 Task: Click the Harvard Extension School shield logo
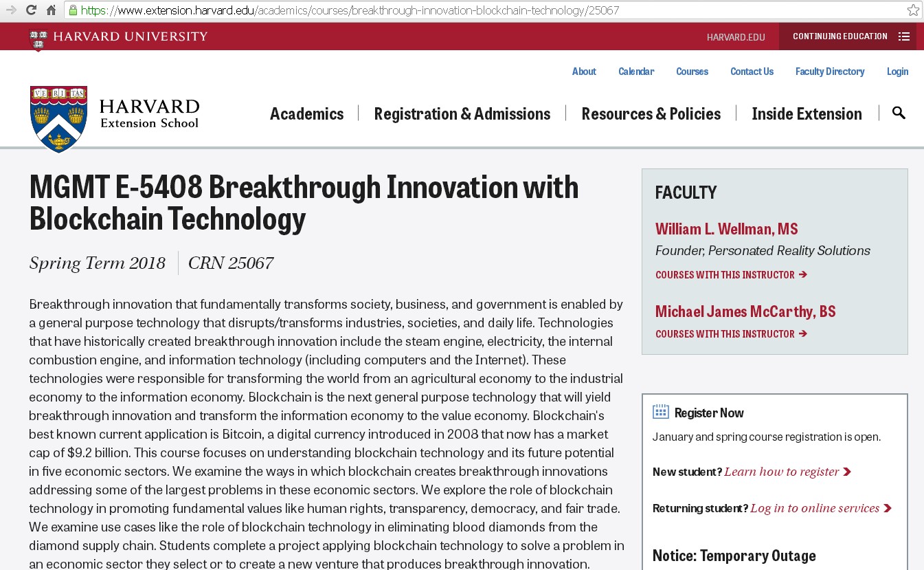pyautogui.click(x=59, y=119)
